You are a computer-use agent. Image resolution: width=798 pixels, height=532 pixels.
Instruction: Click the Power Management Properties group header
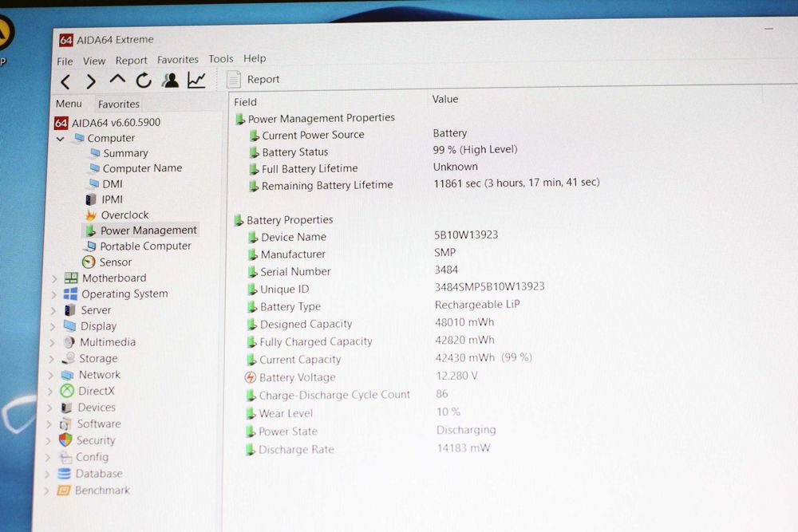click(x=315, y=118)
